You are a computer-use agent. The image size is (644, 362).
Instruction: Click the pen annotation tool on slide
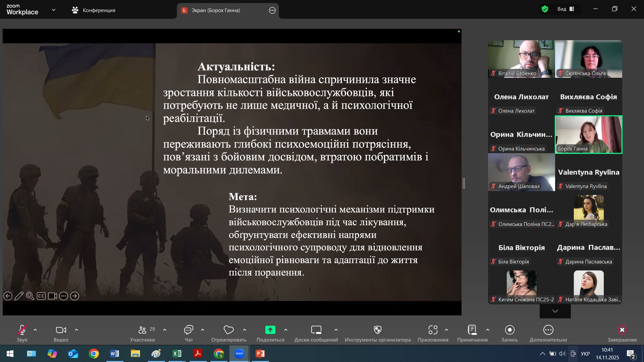(19, 296)
